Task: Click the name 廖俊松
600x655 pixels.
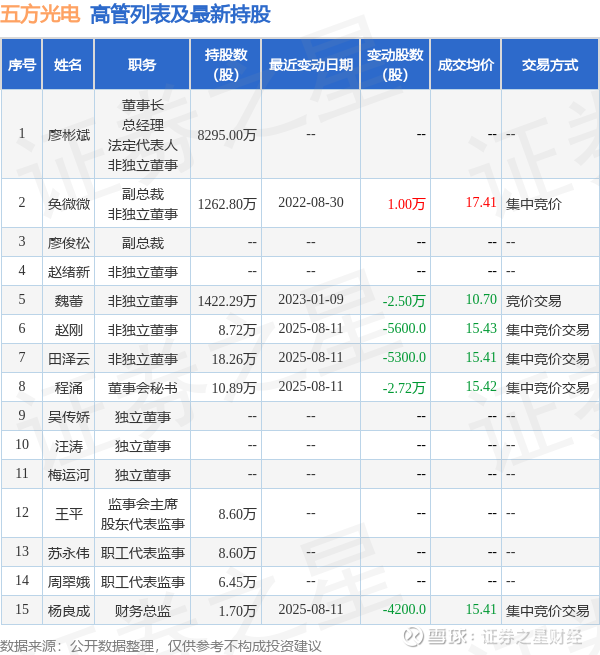Action: click(69, 243)
